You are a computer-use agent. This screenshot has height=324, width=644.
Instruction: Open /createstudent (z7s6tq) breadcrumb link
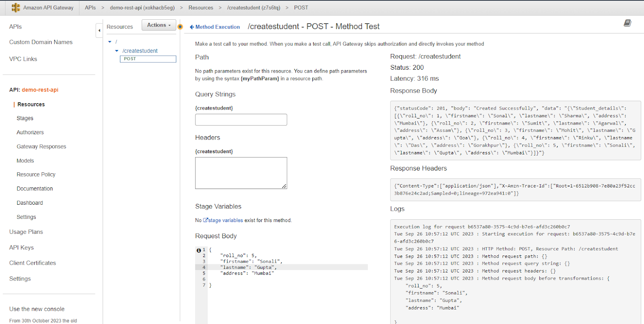pyautogui.click(x=254, y=8)
